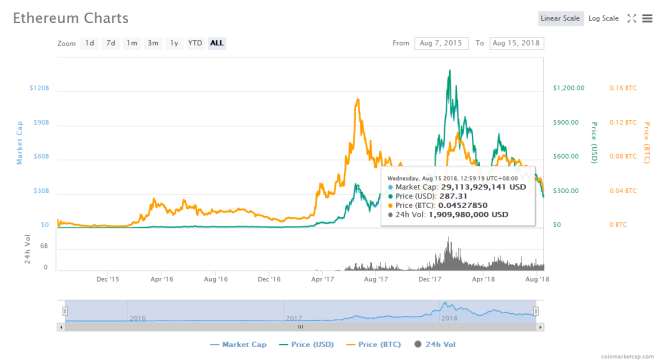This screenshot has height=363, width=670.
Task: Click tooltip Price (USD) 287.31
Action: point(453,196)
